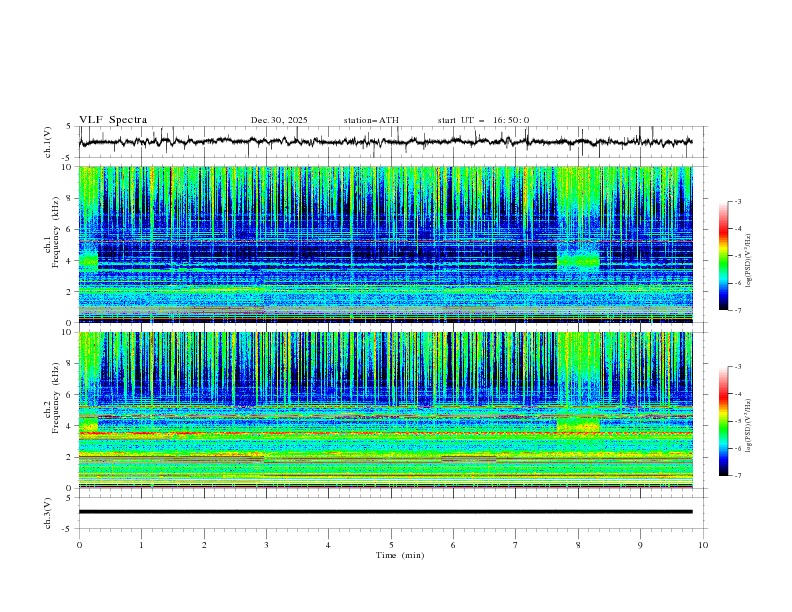Click time axis tick label '3'
The height and width of the screenshot is (612, 792).
(x=266, y=545)
